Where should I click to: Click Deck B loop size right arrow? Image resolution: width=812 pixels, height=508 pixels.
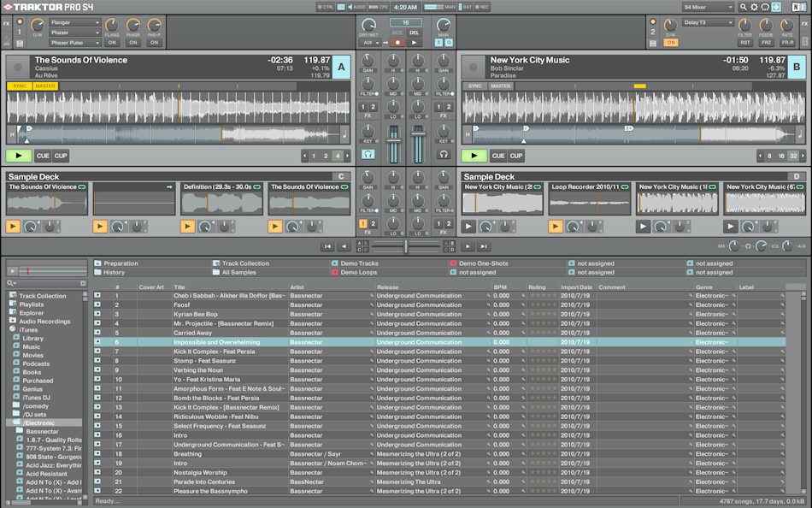tap(803, 156)
